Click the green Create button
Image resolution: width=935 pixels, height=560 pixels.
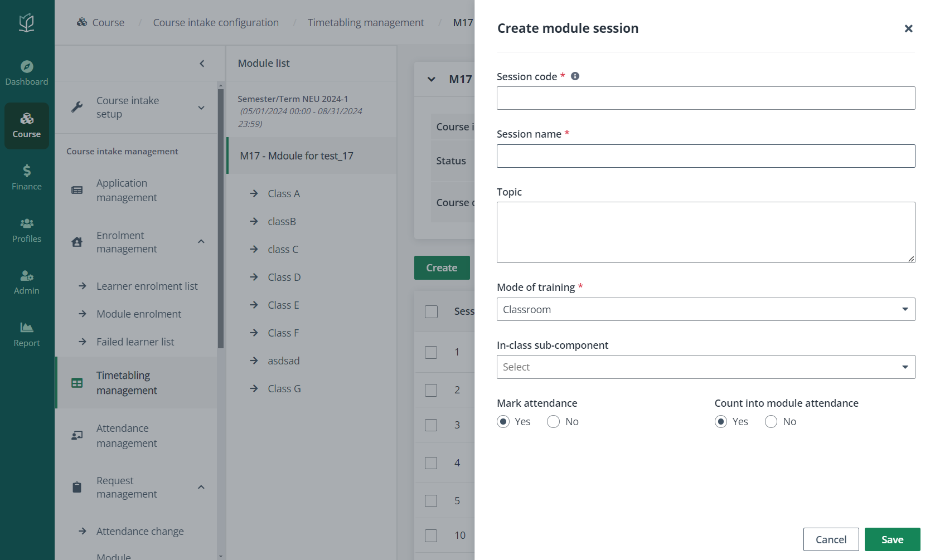[x=442, y=268]
